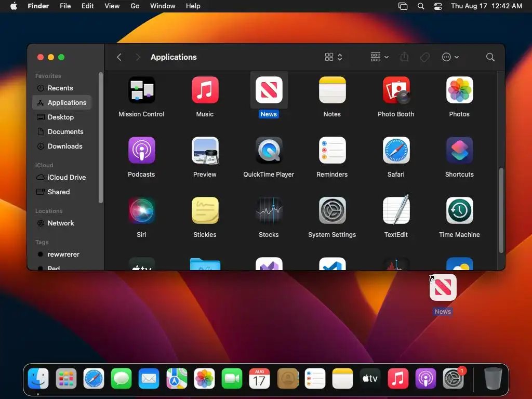Select the Reminders app in Applications window
The width and height of the screenshot is (532, 399).
[x=332, y=150]
